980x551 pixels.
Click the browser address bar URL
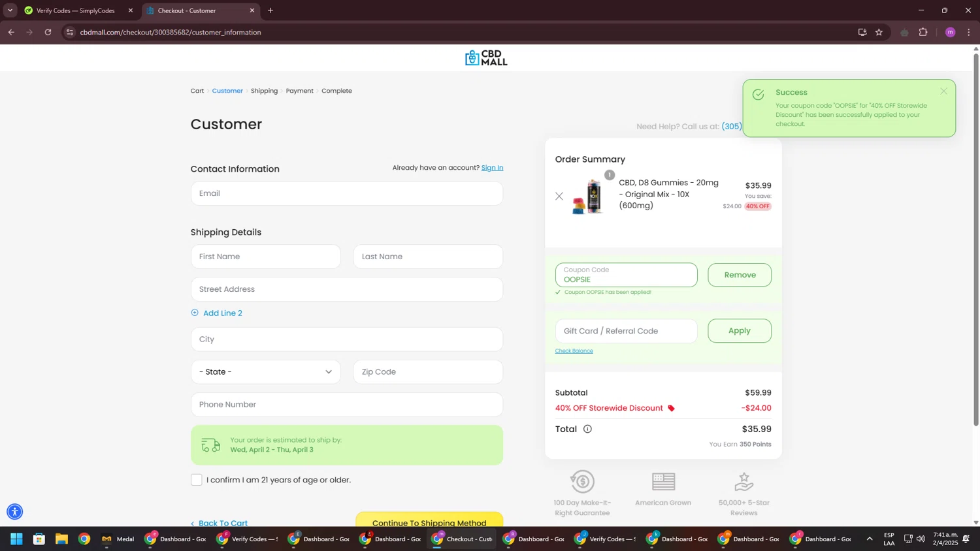click(x=171, y=32)
